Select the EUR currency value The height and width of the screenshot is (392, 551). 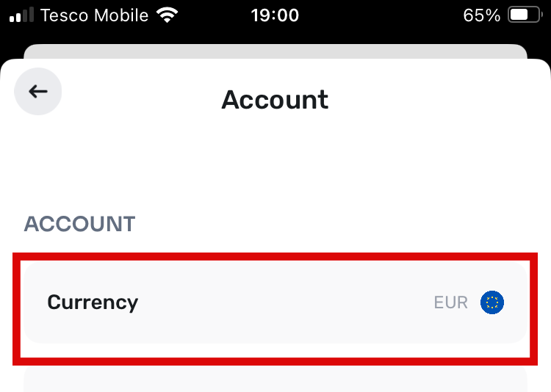click(451, 302)
